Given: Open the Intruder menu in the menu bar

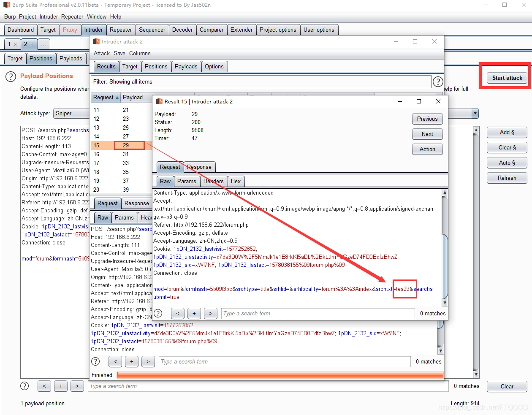Looking at the screenshot, I should pos(49,17).
